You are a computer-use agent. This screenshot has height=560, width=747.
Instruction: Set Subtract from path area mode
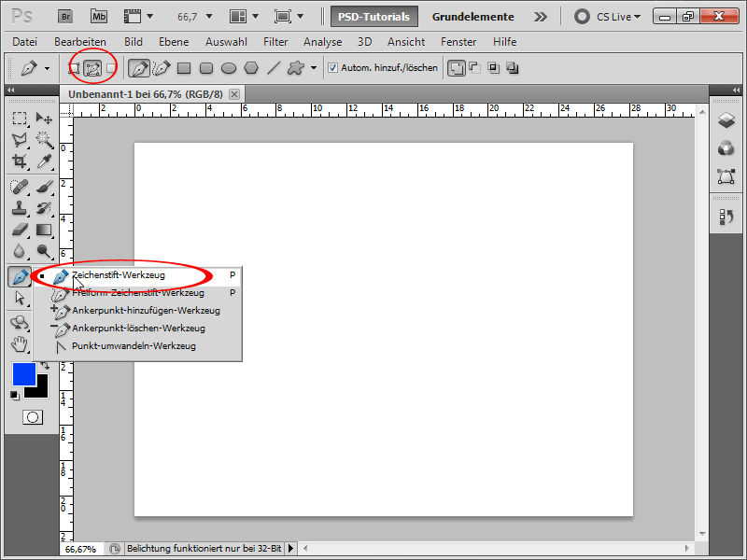pos(475,67)
